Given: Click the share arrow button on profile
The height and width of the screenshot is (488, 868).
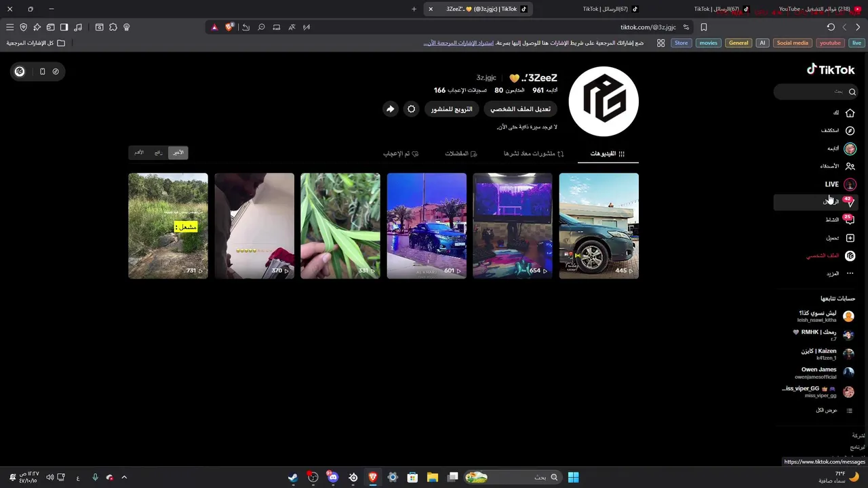Looking at the screenshot, I should click(390, 109).
